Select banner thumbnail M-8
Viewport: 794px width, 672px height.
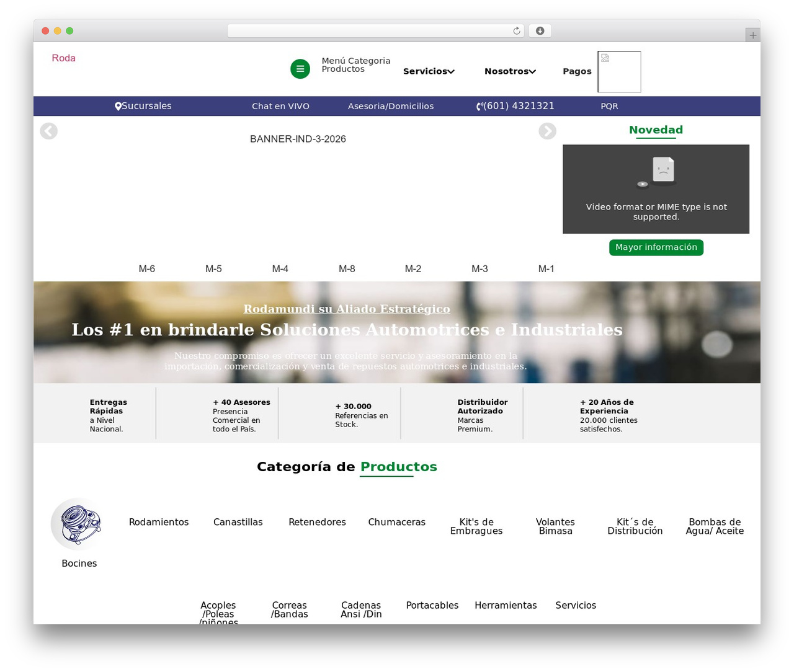[x=347, y=269]
